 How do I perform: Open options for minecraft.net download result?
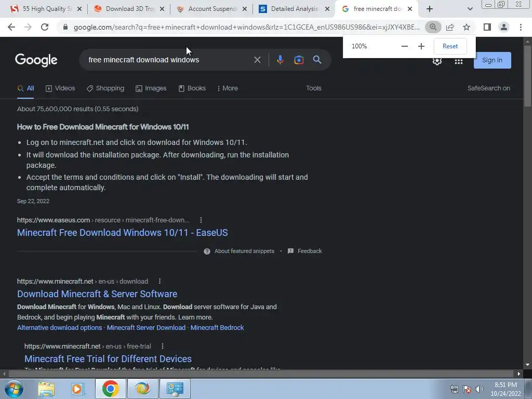[159, 281]
